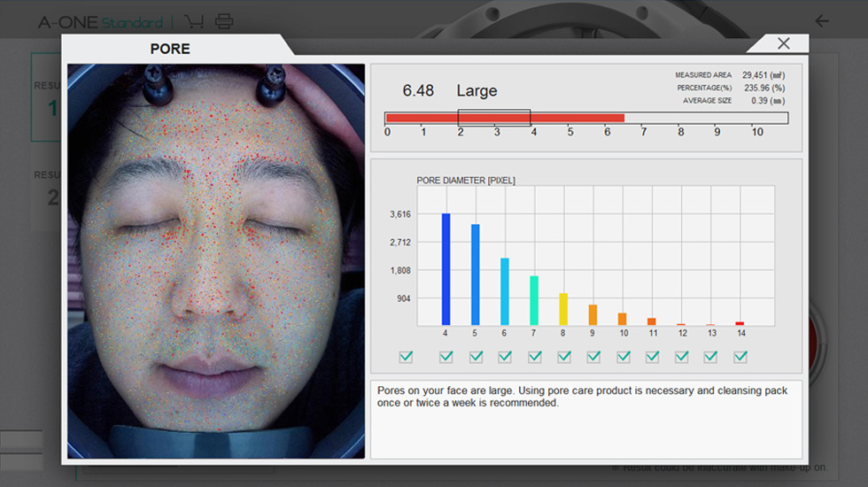This screenshot has width=868, height=487.
Task: Toggle the select-all pore diameter checkbox
Action: 406,356
